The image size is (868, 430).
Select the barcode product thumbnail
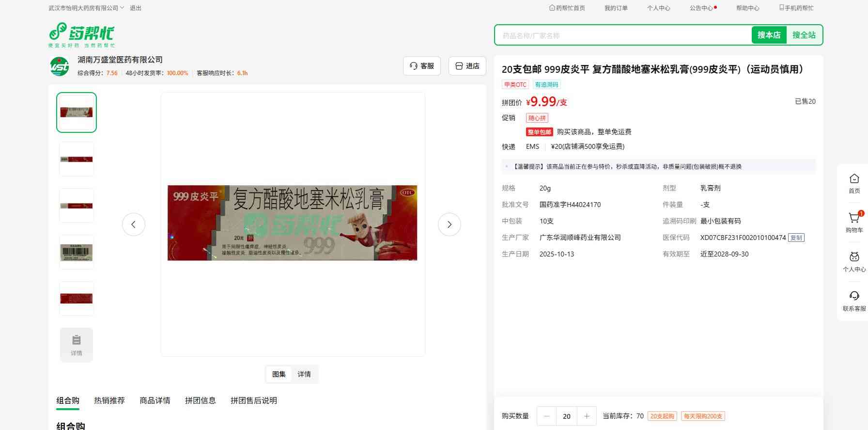(x=77, y=252)
